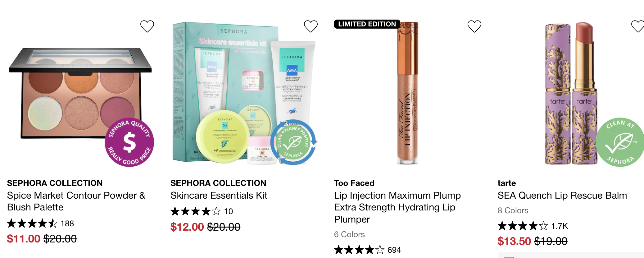View the 694 reviews star rating
This screenshot has height=258, width=644.
tap(368, 250)
